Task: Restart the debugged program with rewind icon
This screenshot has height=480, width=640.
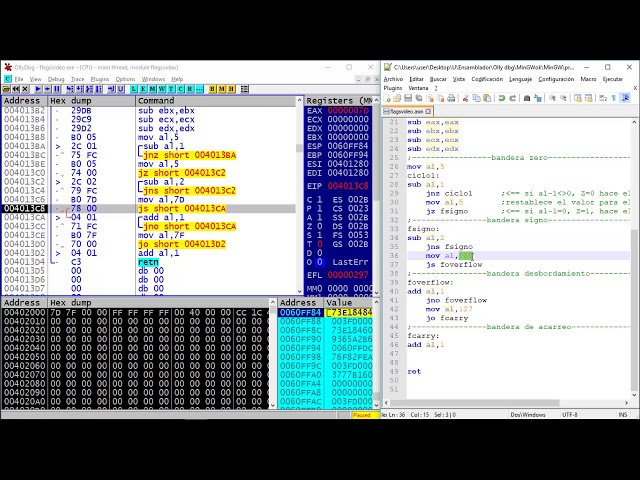Action: pos(16,89)
